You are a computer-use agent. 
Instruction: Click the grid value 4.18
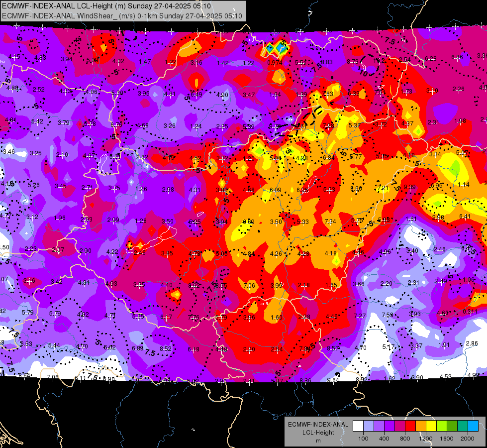click(330, 253)
